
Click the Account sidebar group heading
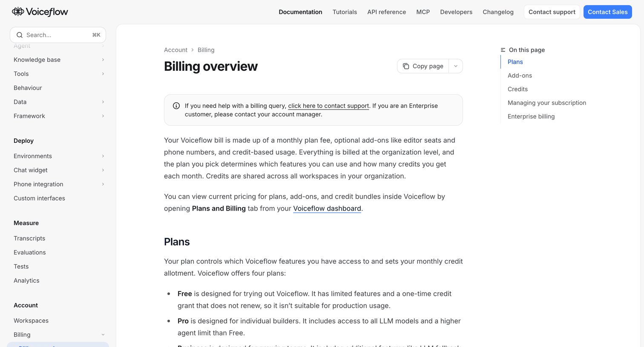pyautogui.click(x=26, y=305)
